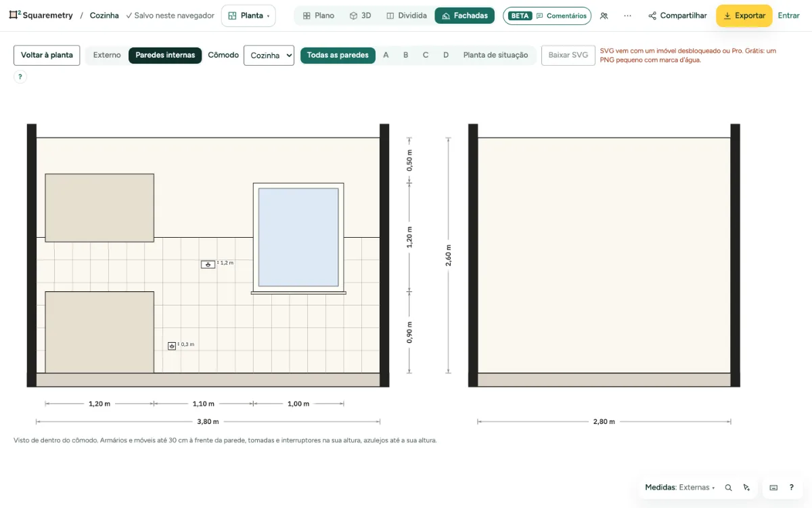This screenshot has height=508, width=812.
Task: Show Todas as paredes
Action: [x=338, y=55]
